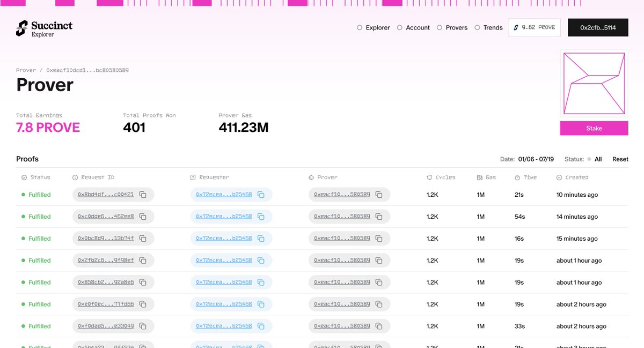
Task: Click the 401 total proofs value
Action: pos(134,128)
